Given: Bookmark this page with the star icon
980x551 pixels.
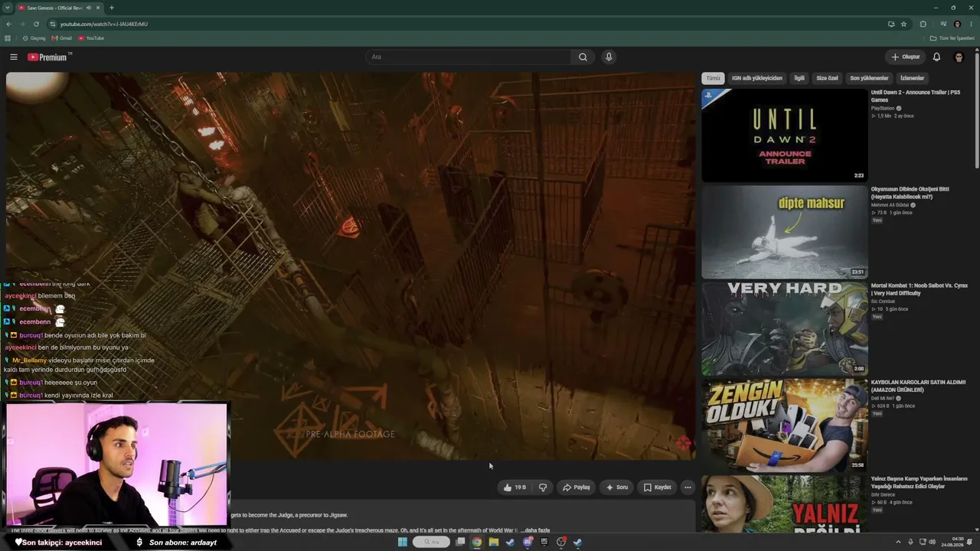Looking at the screenshot, I should (x=903, y=24).
